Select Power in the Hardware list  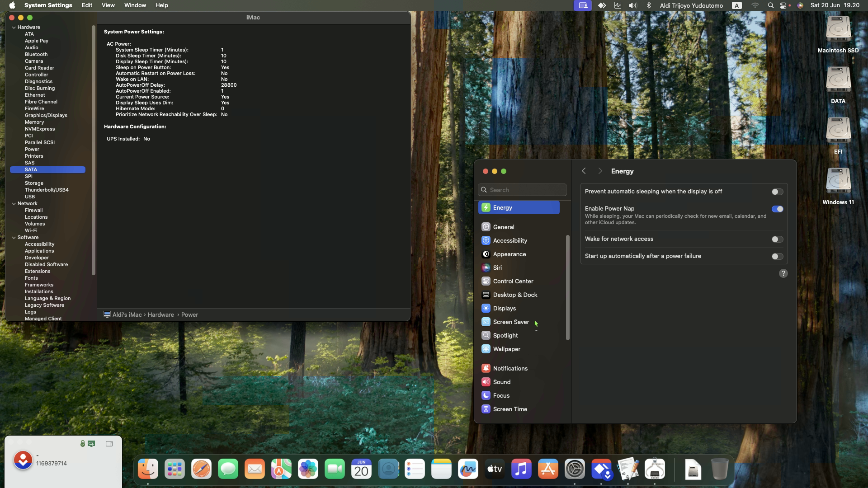point(32,149)
